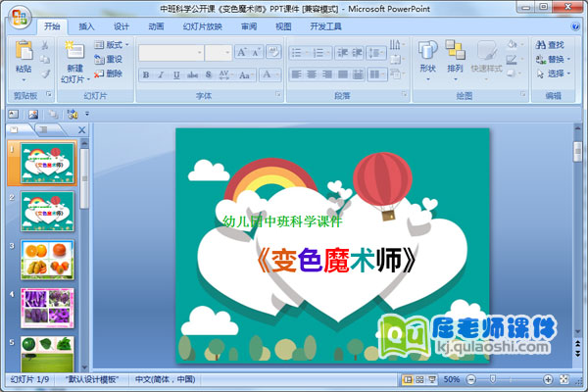
Task: Click the Grow Font icon
Action: (241, 53)
